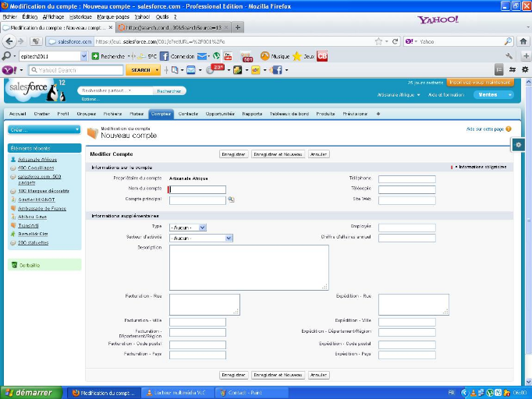Click the gear tab on the right edge
The height and width of the screenshot is (399, 532).
(x=519, y=145)
